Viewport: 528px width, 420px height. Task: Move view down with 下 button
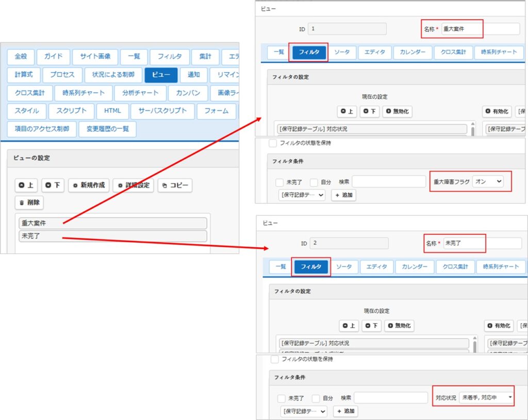click(53, 186)
